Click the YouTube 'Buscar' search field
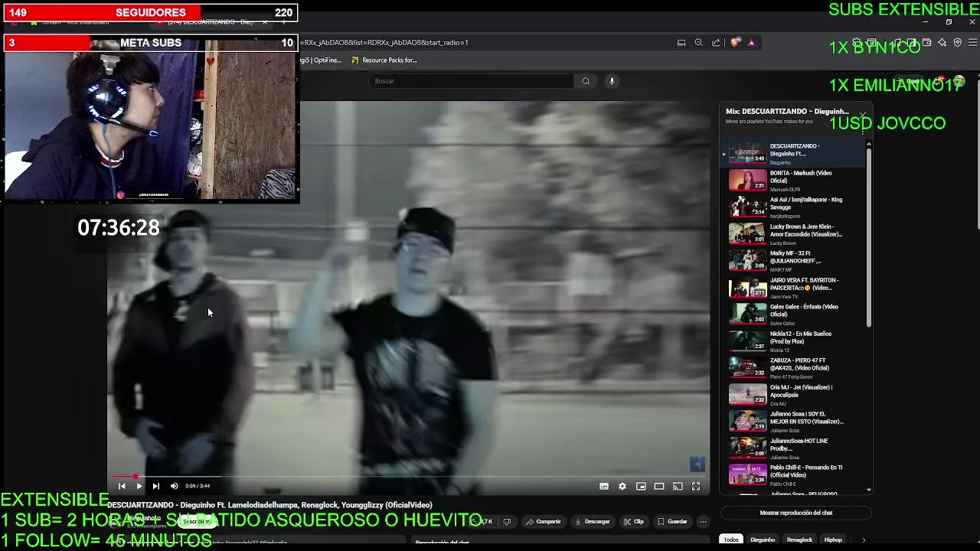The image size is (980, 551). pyautogui.click(x=471, y=81)
